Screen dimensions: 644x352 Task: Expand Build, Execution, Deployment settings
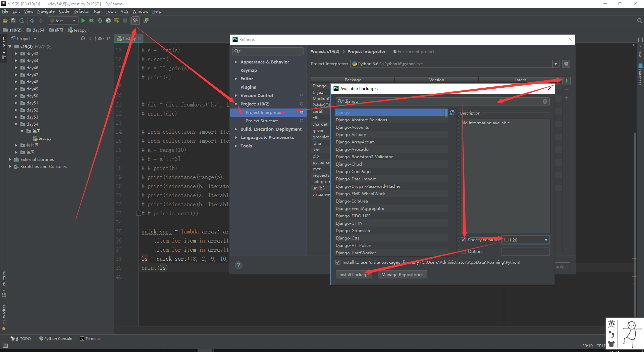point(236,129)
